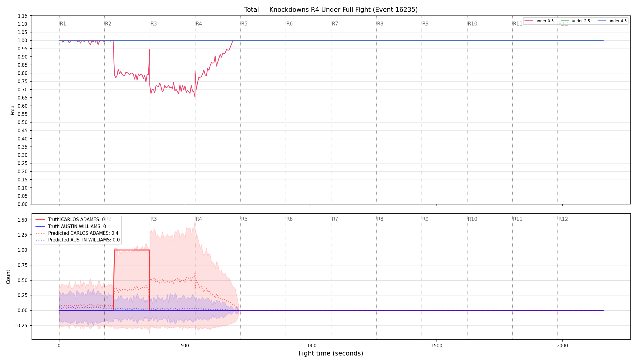Image resolution: width=637 pixels, height=364 pixels.
Task: Select the R9 round marker in bottom plot
Action: tap(425, 219)
